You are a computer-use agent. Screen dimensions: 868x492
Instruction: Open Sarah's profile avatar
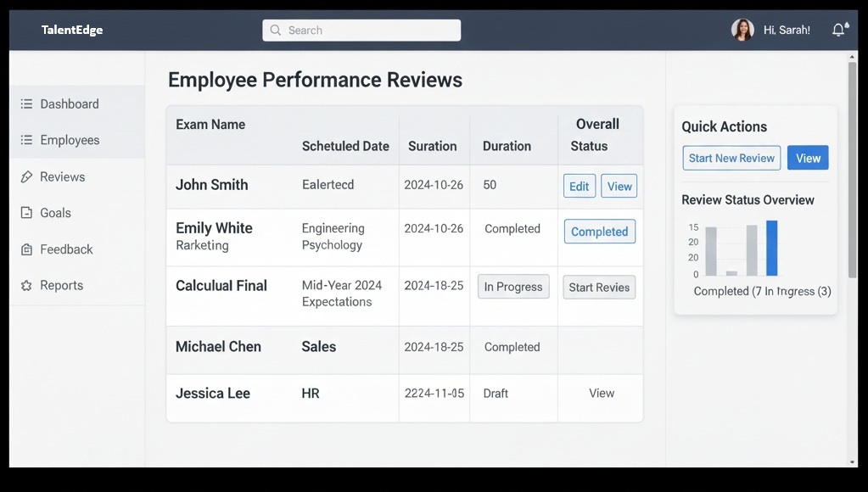click(742, 30)
